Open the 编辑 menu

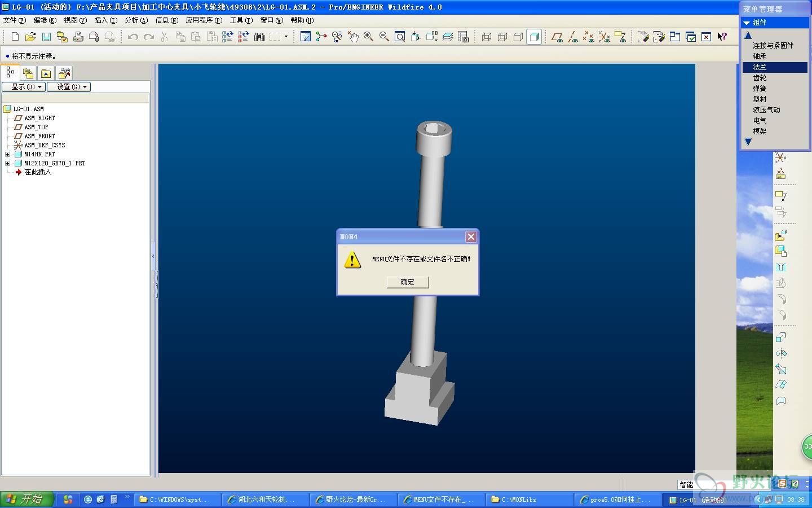click(45, 20)
